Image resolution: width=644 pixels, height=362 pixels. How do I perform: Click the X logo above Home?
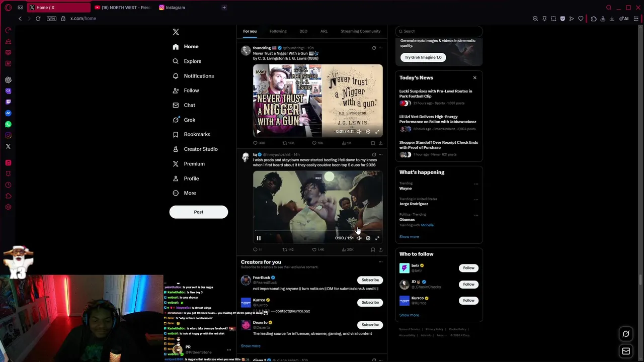pyautogui.click(x=176, y=32)
